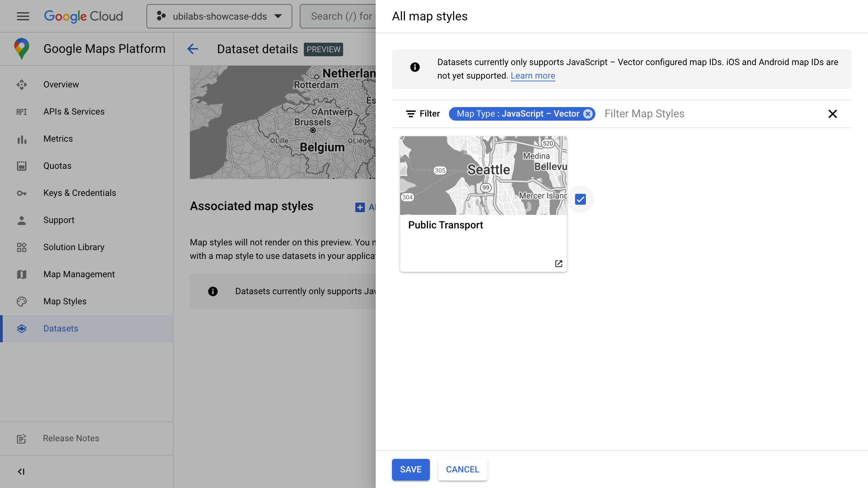Viewport: 868px width, 488px height.
Task: Open APIs & Services
Action: pyautogui.click(x=86, y=111)
